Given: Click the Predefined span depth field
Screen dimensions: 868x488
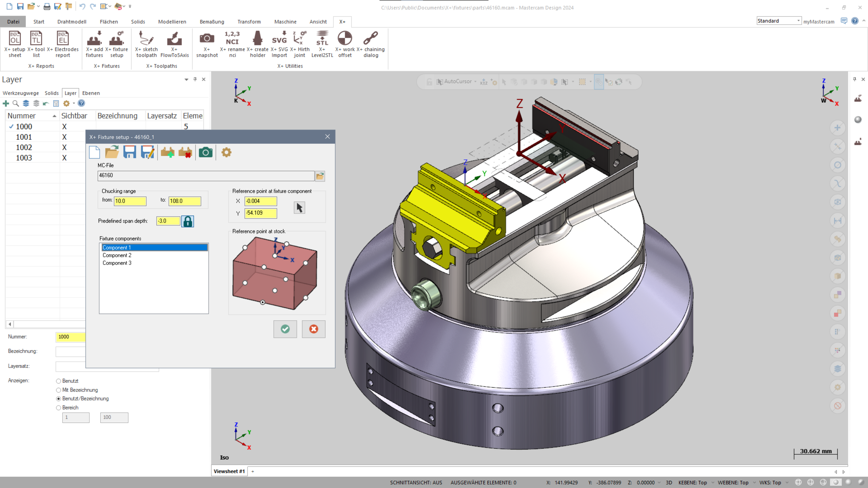Looking at the screenshot, I should pyautogui.click(x=168, y=221).
